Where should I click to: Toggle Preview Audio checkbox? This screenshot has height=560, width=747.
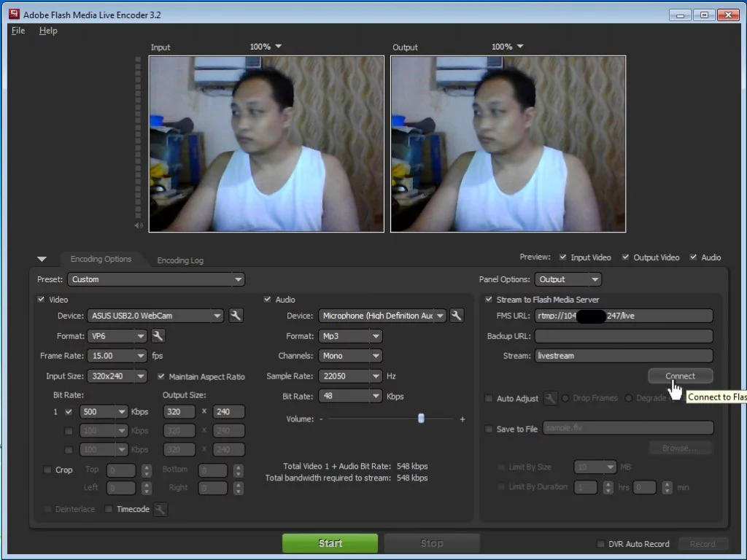[694, 257]
